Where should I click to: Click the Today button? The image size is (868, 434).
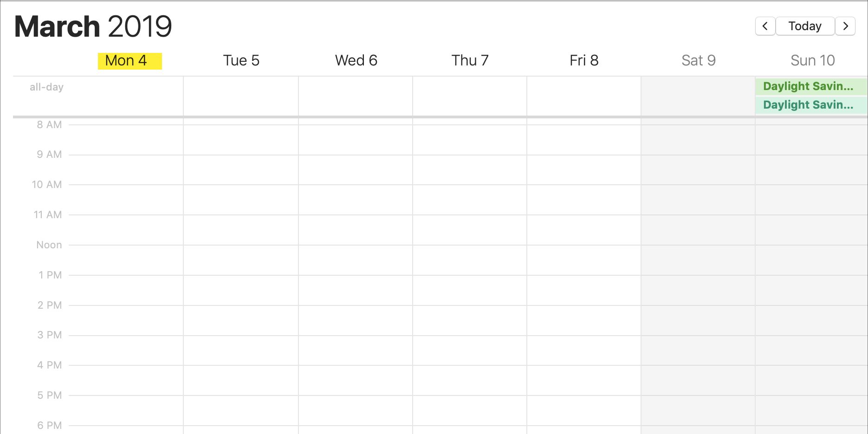(805, 26)
